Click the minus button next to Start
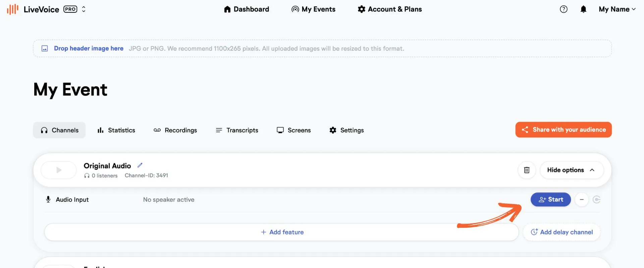 [582, 200]
